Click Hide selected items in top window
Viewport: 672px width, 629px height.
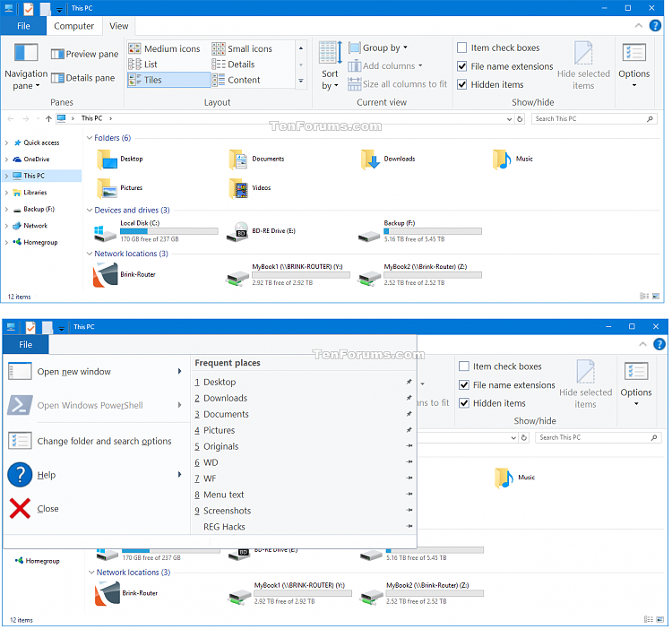tap(583, 65)
